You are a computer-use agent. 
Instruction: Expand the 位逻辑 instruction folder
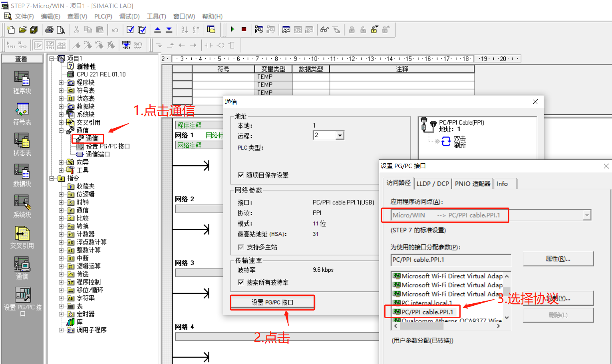coord(61,194)
